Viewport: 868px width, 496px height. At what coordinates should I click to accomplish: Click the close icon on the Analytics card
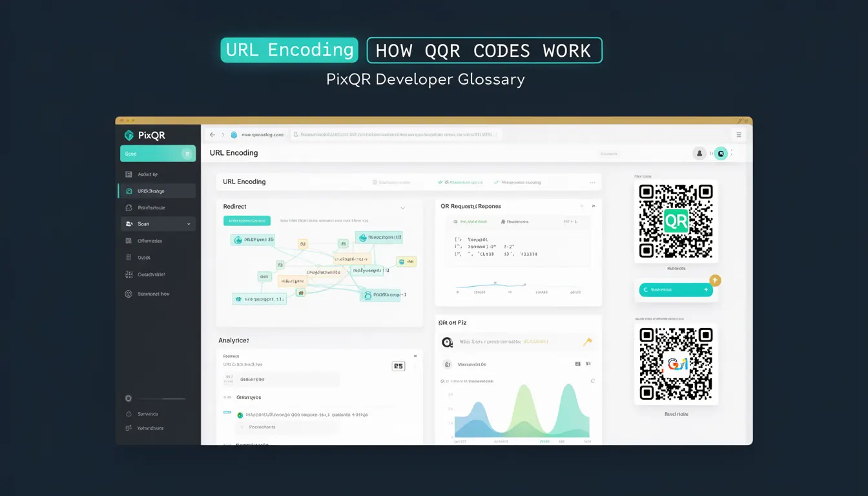415,356
